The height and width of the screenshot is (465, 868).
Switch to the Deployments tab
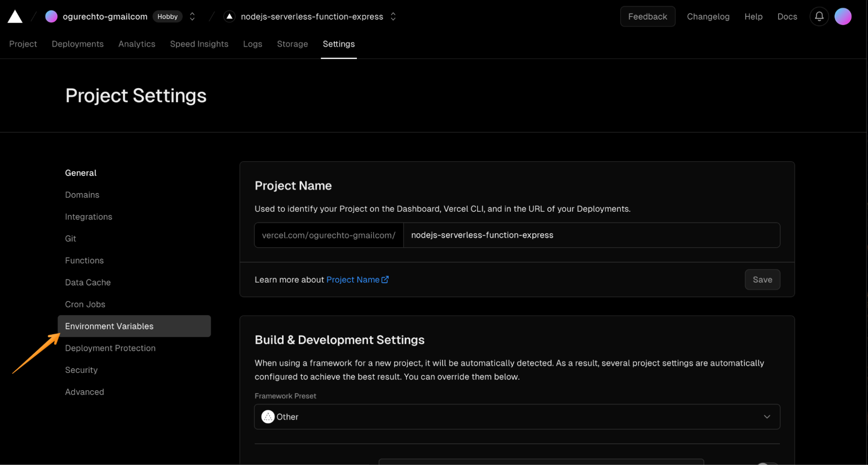tap(77, 44)
